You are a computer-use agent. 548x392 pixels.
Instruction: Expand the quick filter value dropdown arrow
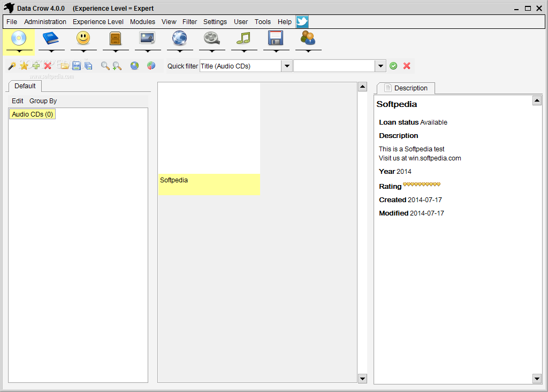[380, 66]
